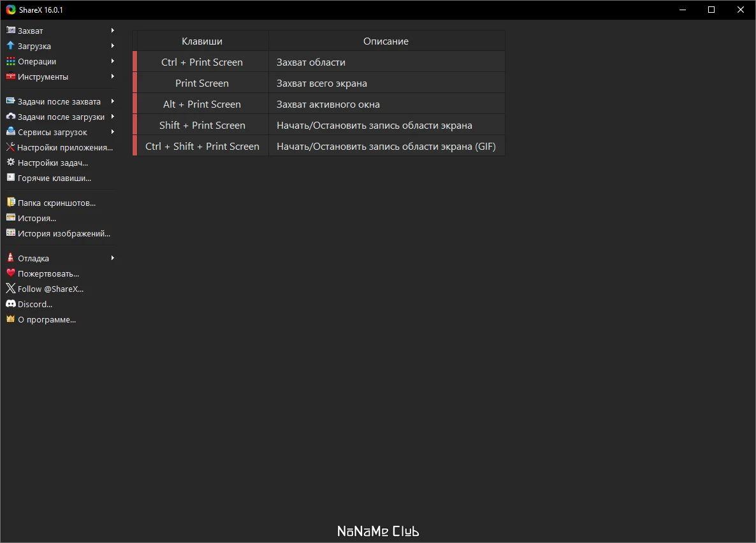This screenshot has height=543, width=756.
Task: Expand Задачи после захвата submenu arrow
Action: click(112, 101)
